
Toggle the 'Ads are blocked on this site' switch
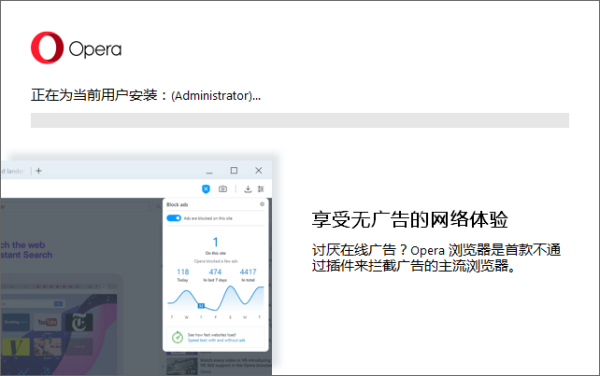pyautogui.click(x=174, y=218)
